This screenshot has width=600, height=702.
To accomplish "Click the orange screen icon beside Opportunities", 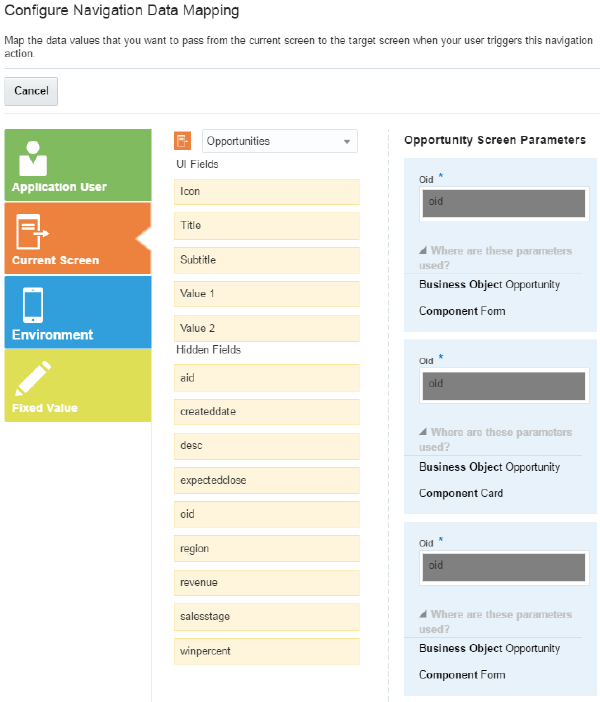I will point(182,141).
